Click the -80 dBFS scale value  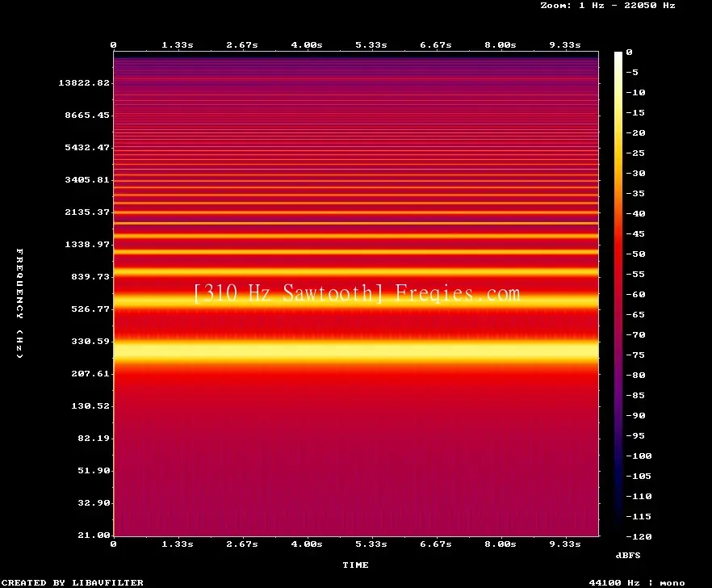tap(635, 376)
